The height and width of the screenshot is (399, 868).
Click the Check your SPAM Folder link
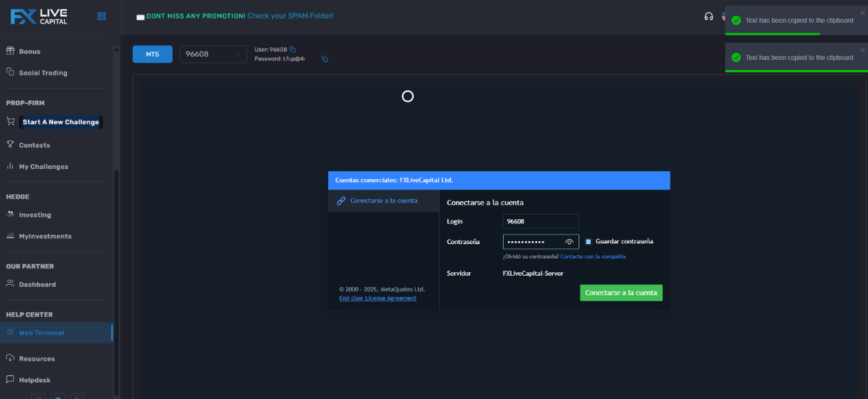tap(290, 16)
